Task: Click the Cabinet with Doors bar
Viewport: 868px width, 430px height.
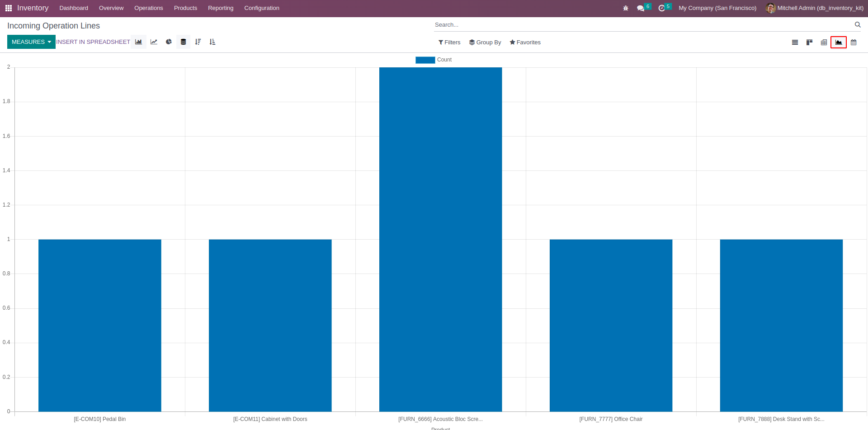Action: point(270,326)
